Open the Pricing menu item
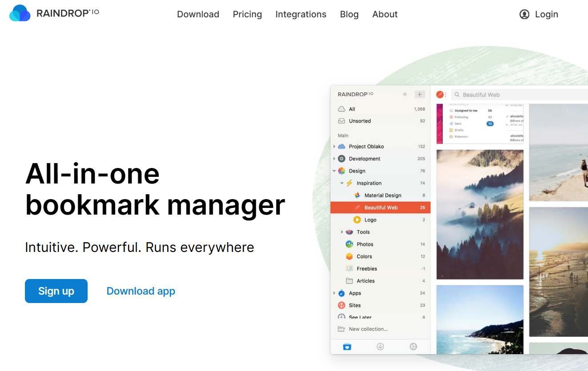 click(x=247, y=14)
